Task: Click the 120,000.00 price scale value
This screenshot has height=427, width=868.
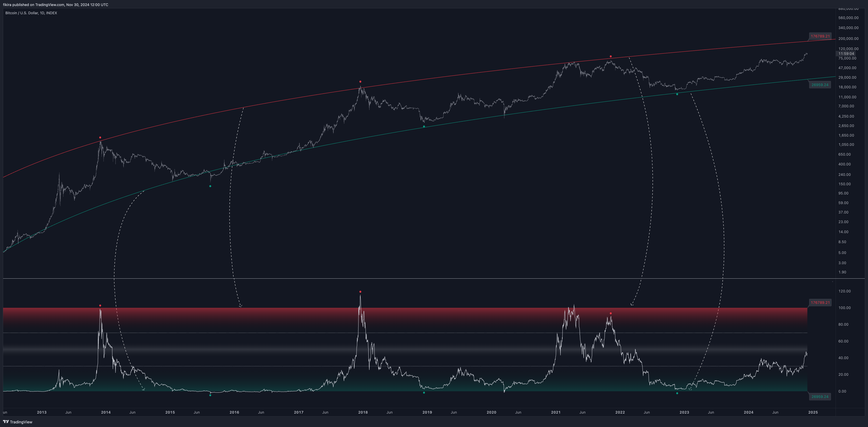Action: [848, 49]
